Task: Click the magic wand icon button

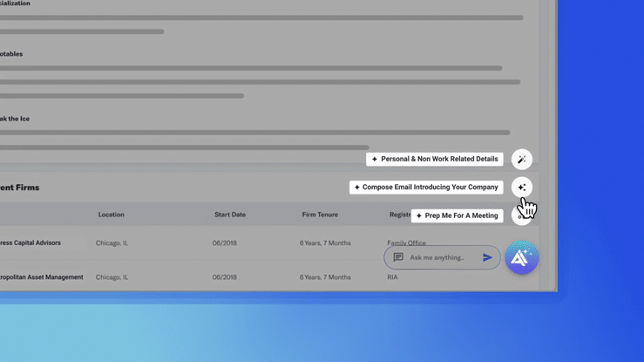Action: 521,160
